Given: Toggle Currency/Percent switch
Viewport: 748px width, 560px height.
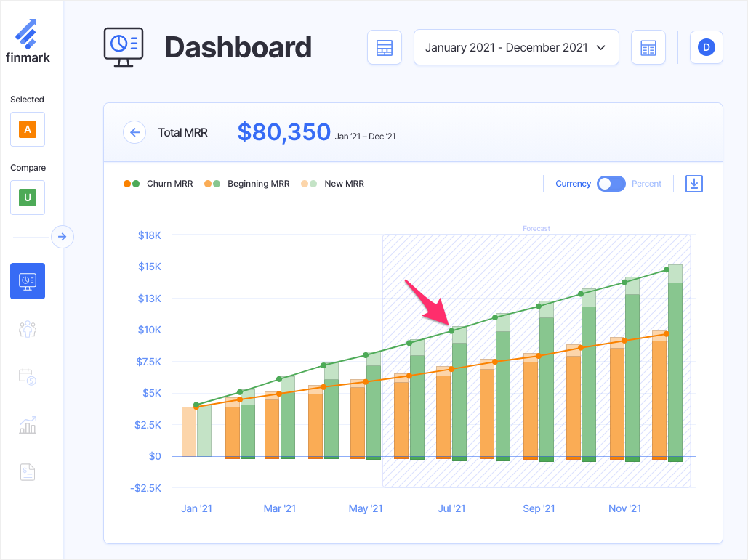Looking at the screenshot, I should point(611,184).
